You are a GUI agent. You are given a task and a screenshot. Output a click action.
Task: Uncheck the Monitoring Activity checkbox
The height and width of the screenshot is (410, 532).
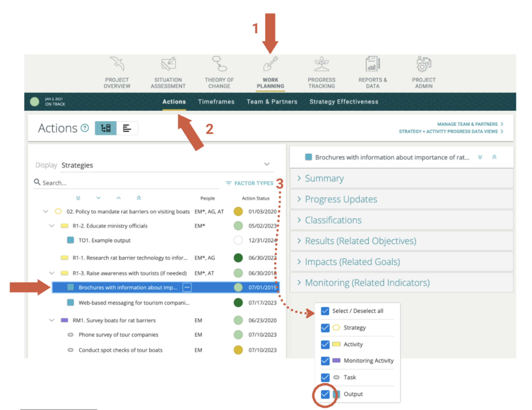click(325, 361)
